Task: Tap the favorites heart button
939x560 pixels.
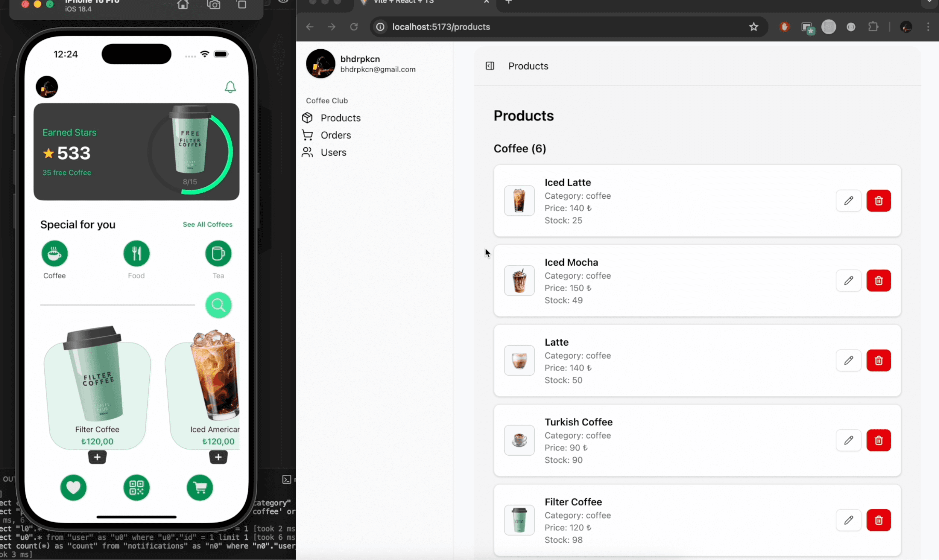Action: 73,488
